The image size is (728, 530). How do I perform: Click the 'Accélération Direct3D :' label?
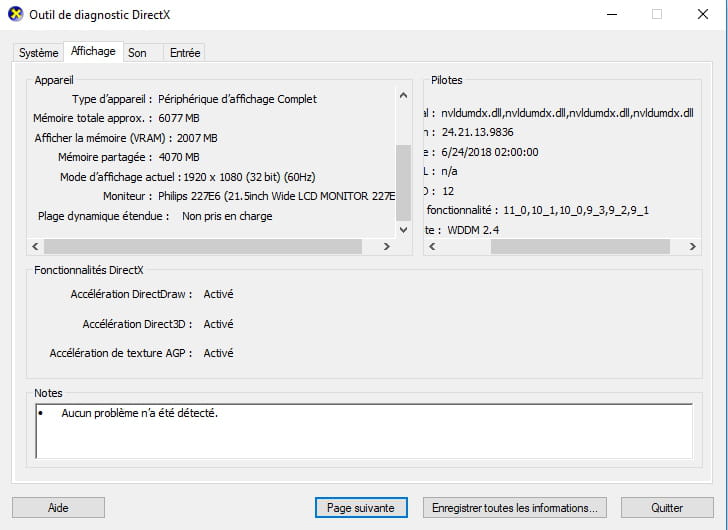pyautogui.click(x=137, y=324)
